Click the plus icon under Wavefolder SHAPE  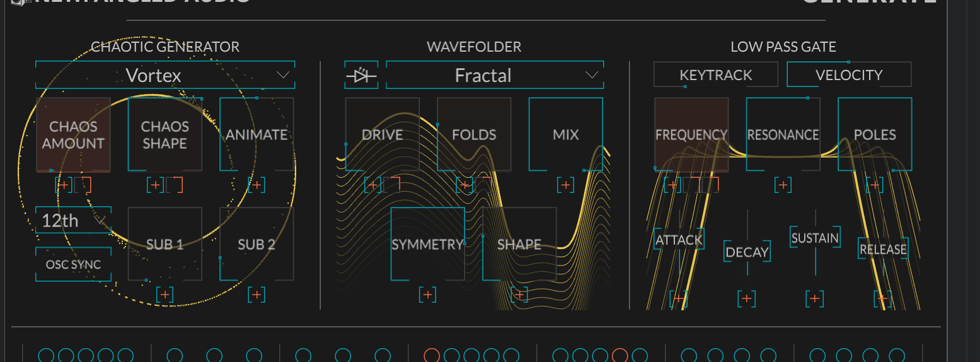519,294
